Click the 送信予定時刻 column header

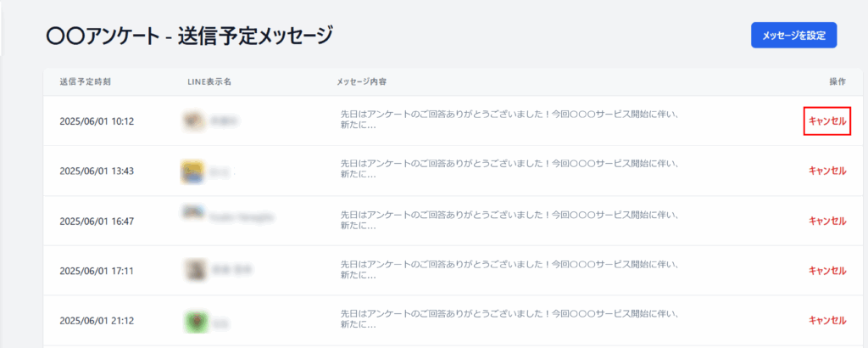[x=86, y=82]
